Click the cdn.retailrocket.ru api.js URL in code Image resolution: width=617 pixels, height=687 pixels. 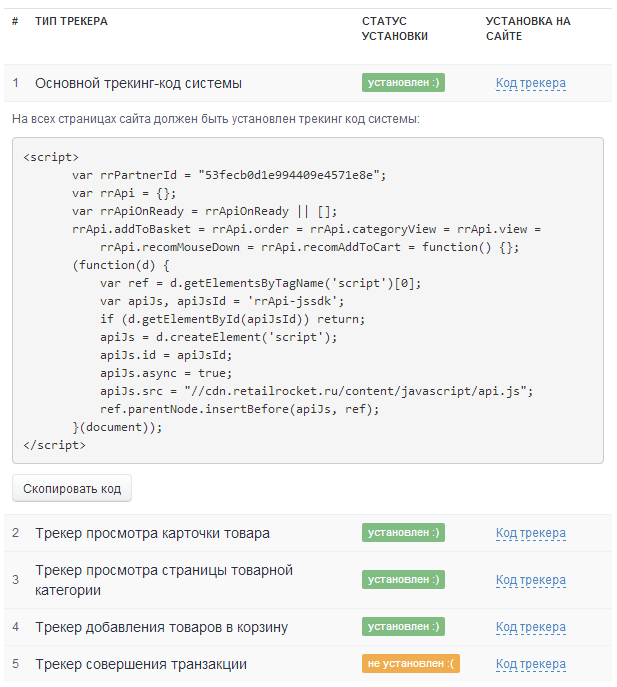(x=358, y=391)
